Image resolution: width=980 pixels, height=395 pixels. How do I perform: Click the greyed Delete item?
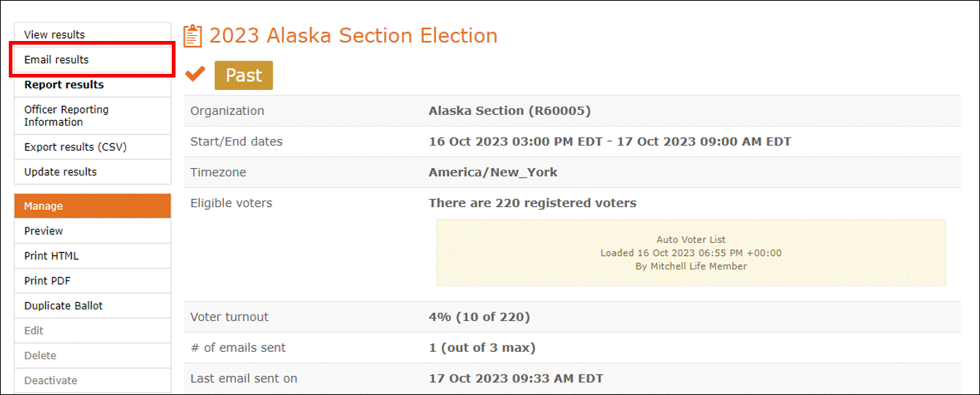pyautogui.click(x=92, y=355)
